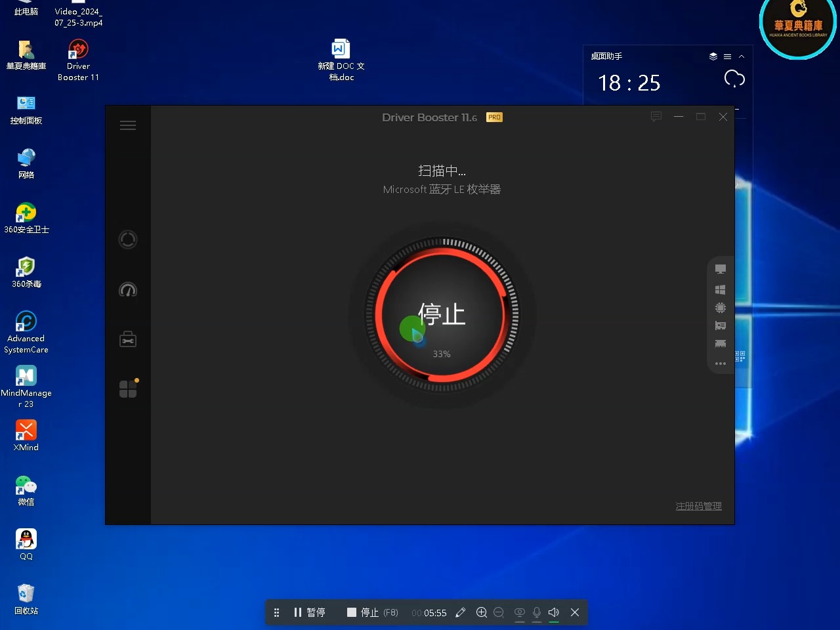Grab the recorder bar drag handle dots
This screenshot has height=630, width=840.
click(276, 612)
